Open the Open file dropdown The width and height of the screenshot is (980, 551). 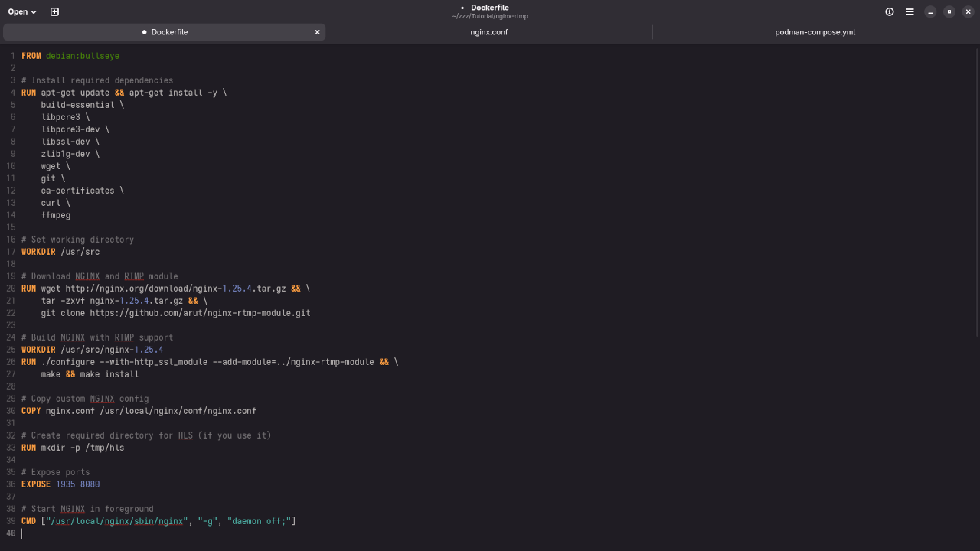(22, 11)
